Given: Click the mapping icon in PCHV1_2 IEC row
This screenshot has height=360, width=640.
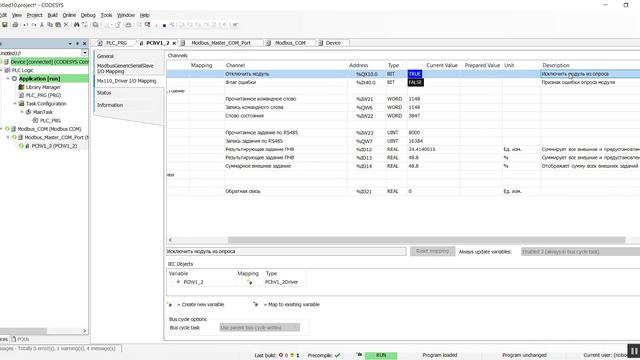Looking at the screenshot, I should coord(250,282).
